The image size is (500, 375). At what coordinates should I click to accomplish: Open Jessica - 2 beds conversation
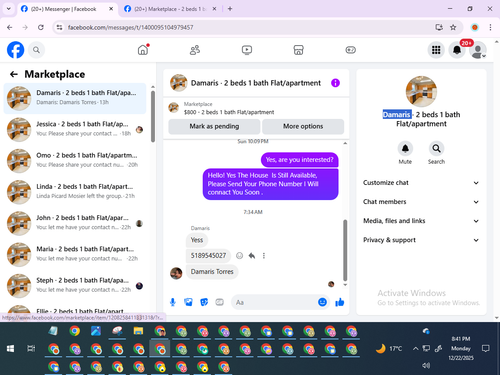[x=75, y=130]
